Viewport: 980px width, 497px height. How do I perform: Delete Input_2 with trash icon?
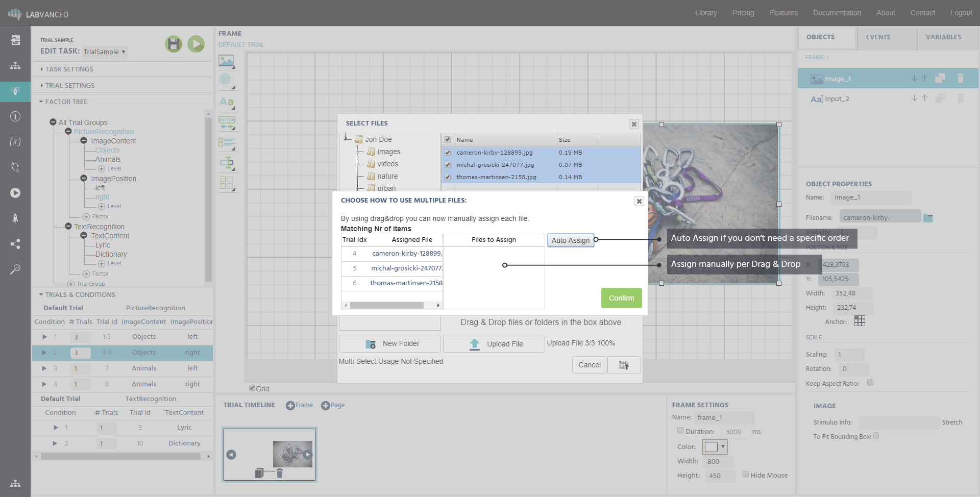pyautogui.click(x=960, y=98)
